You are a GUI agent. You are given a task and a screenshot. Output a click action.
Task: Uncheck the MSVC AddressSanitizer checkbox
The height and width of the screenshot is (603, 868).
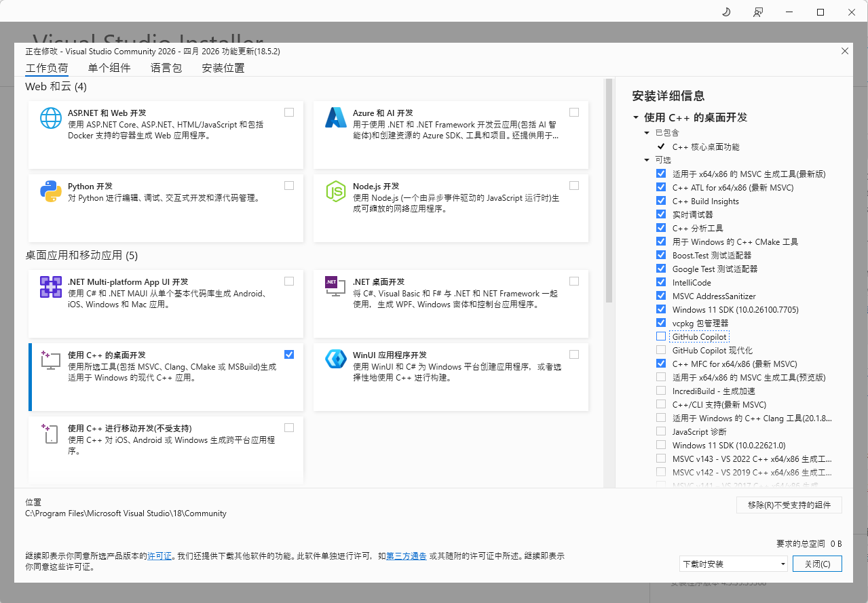click(x=661, y=296)
